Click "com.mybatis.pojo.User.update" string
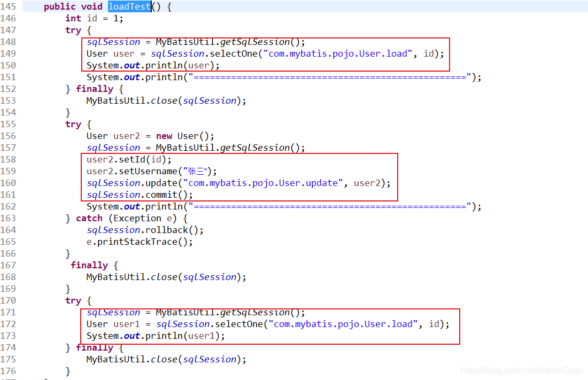The height and width of the screenshot is (380, 588). tap(263, 183)
